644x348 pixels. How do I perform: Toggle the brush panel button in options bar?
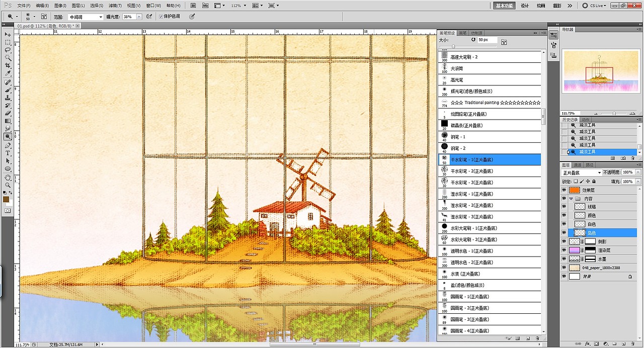44,17
